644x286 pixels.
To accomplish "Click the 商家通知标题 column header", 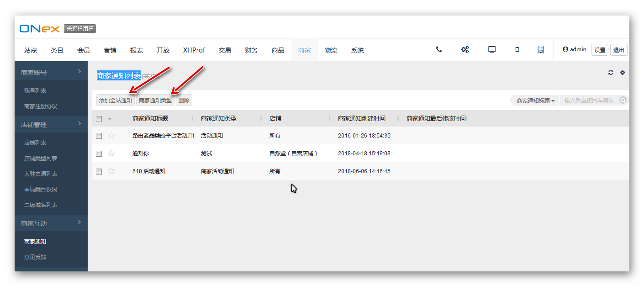I will point(150,119).
